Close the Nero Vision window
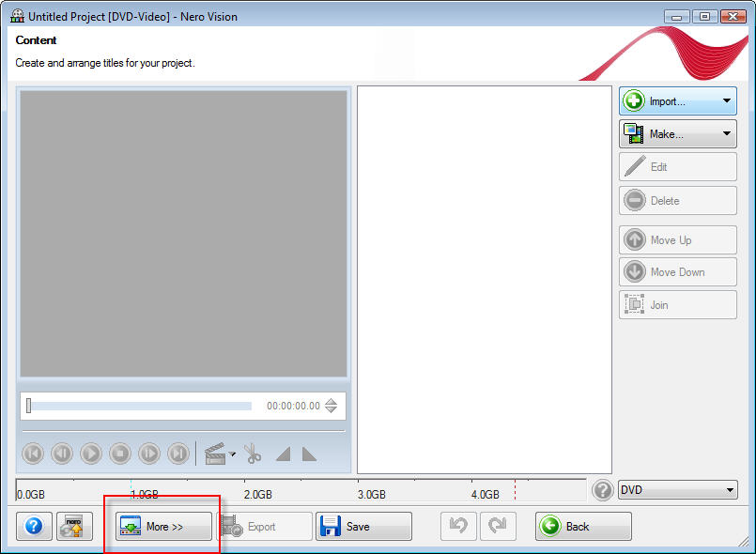 [733, 17]
